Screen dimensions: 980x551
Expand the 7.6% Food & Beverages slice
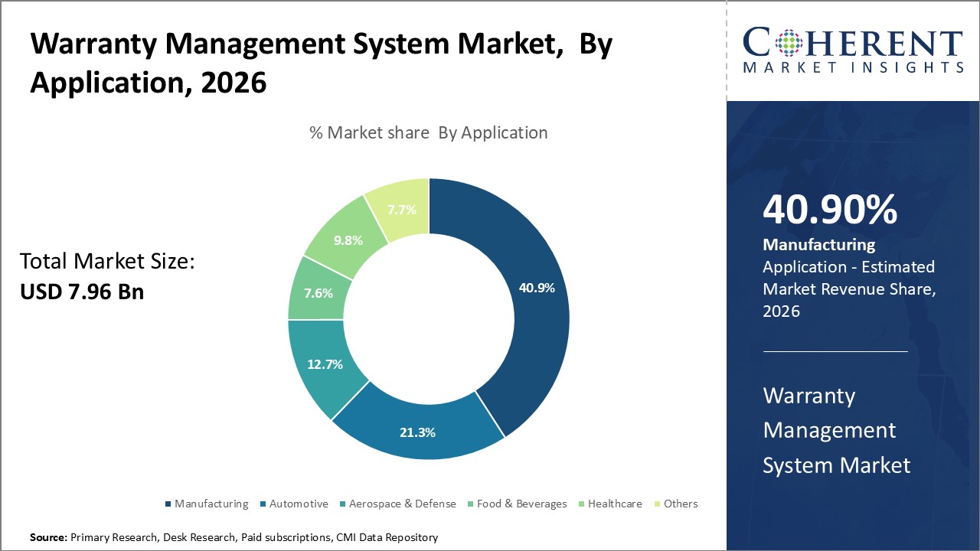[x=318, y=293]
